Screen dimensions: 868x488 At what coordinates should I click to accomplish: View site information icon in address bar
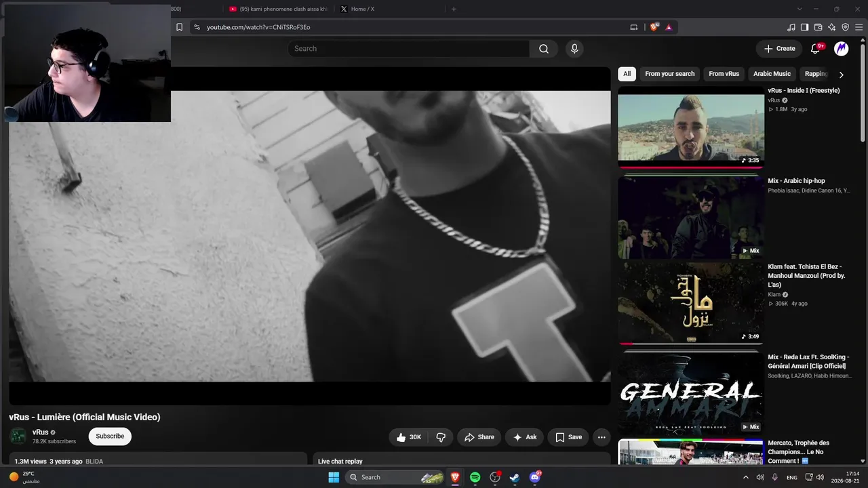[x=197, y=27]
